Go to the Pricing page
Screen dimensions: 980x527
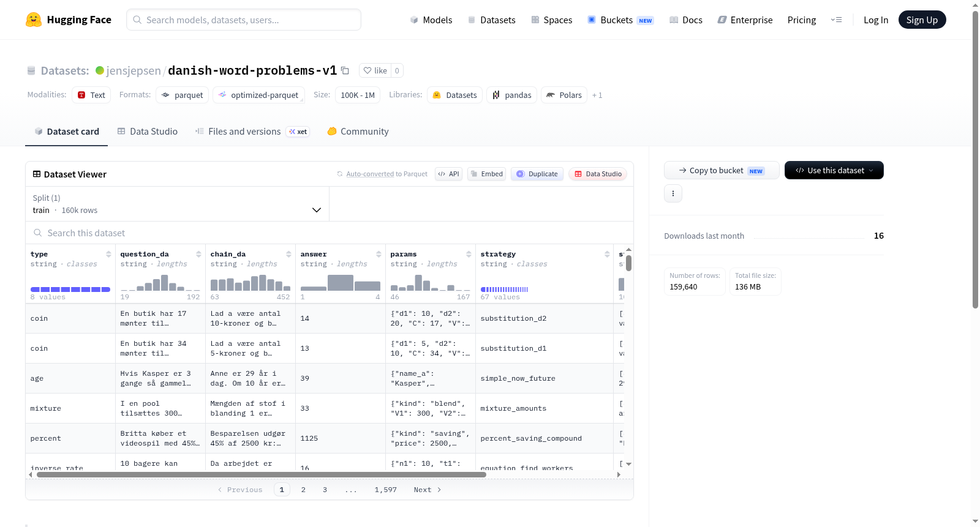pyautogui.click(x=802, y=20)
